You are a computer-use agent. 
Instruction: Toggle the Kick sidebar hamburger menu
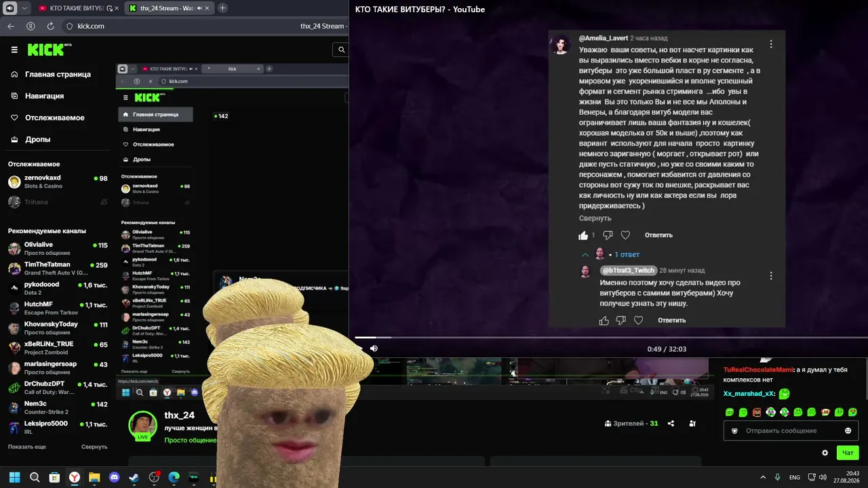click(x=14, y=49)
